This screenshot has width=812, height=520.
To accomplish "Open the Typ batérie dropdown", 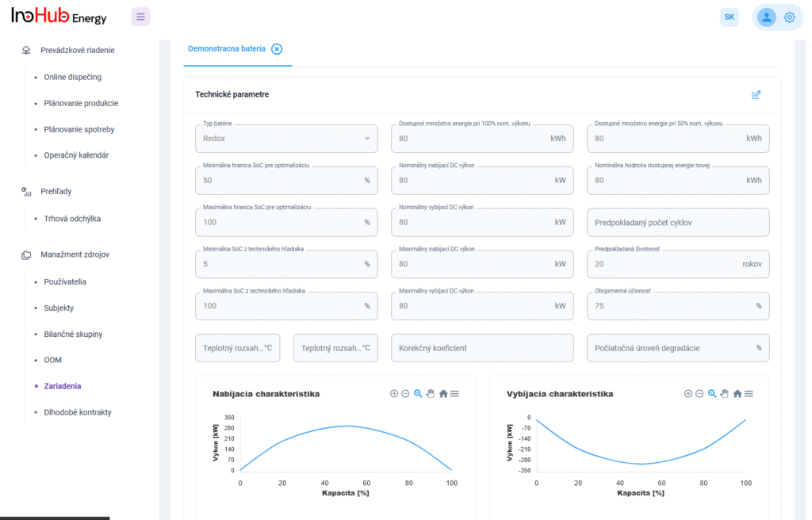I will tap(286, 139).
